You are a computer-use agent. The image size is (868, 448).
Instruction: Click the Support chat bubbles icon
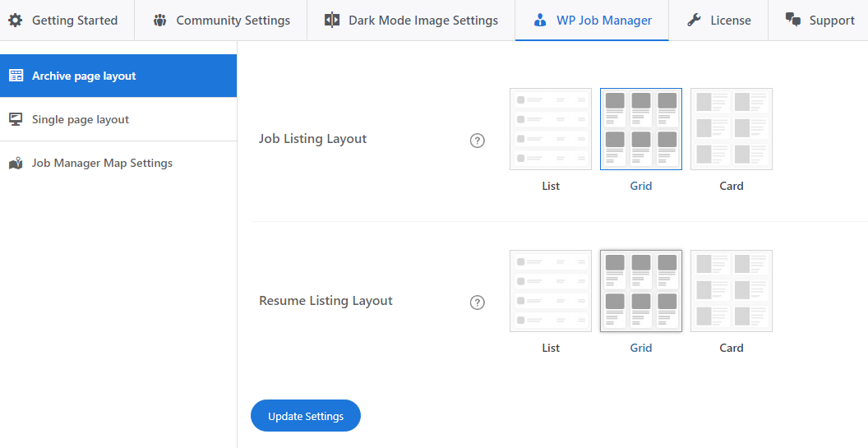click(x=793, y=21)
